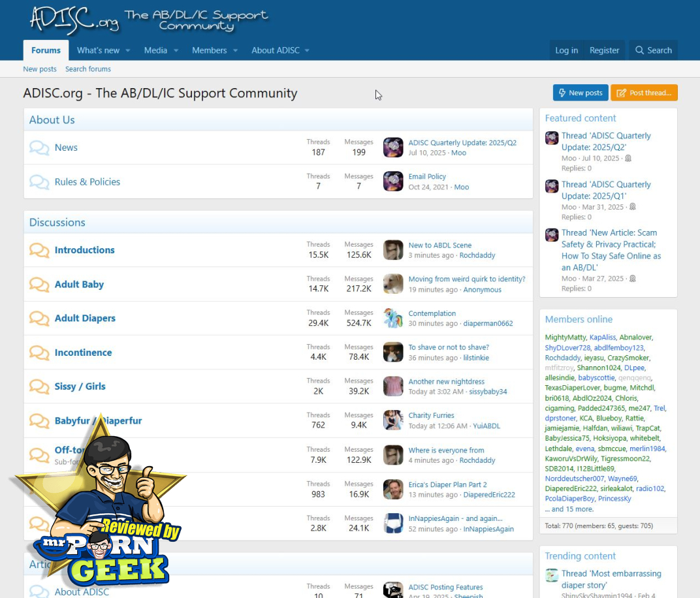Expand the Media menu dropdown arrow
700x598 pixels.
(176, 51)
